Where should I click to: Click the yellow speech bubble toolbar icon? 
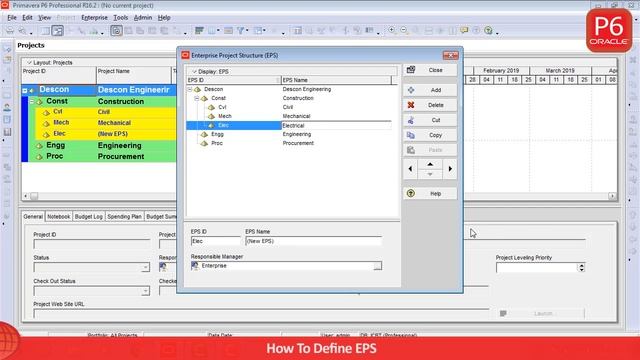click(464, 30)
